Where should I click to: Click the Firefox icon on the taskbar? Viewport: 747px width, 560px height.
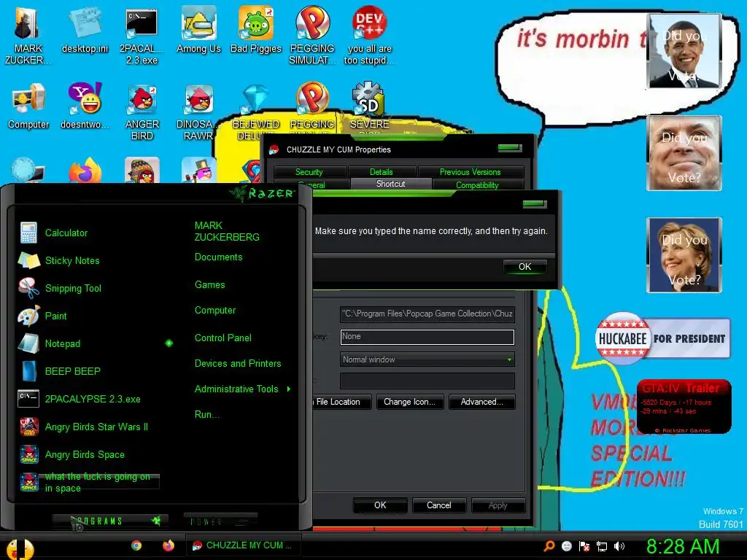pyautogui.click(x=169, y=545)
